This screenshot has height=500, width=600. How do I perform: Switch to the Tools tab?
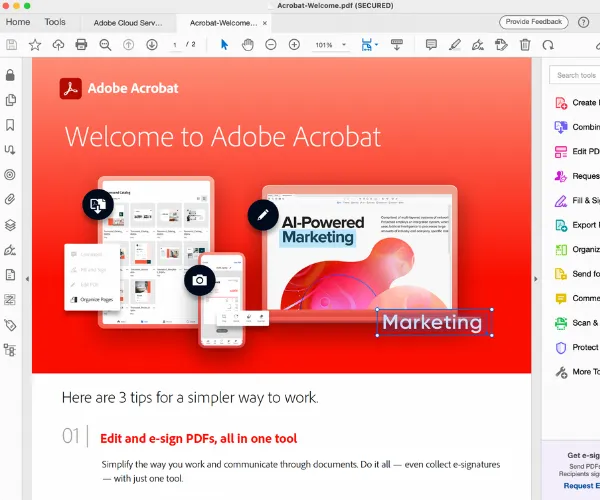click(x=55, y=22)
